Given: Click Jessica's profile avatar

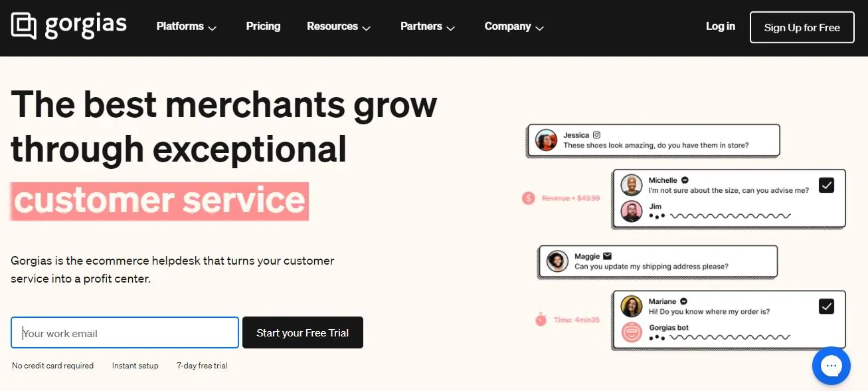Looking at the screenshot, I should (x=546, y=140).
